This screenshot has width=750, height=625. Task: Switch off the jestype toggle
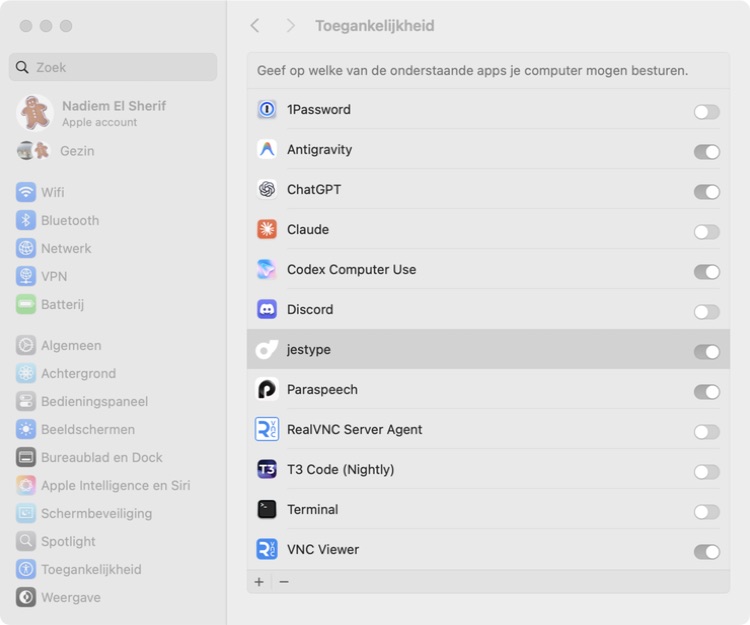point(706,352)
